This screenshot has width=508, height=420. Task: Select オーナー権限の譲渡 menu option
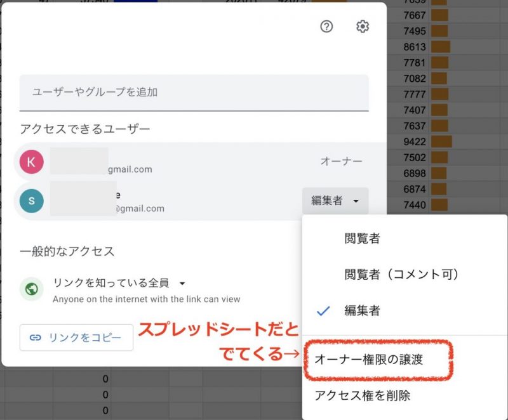pyautogui.click(x=369, y=359)
